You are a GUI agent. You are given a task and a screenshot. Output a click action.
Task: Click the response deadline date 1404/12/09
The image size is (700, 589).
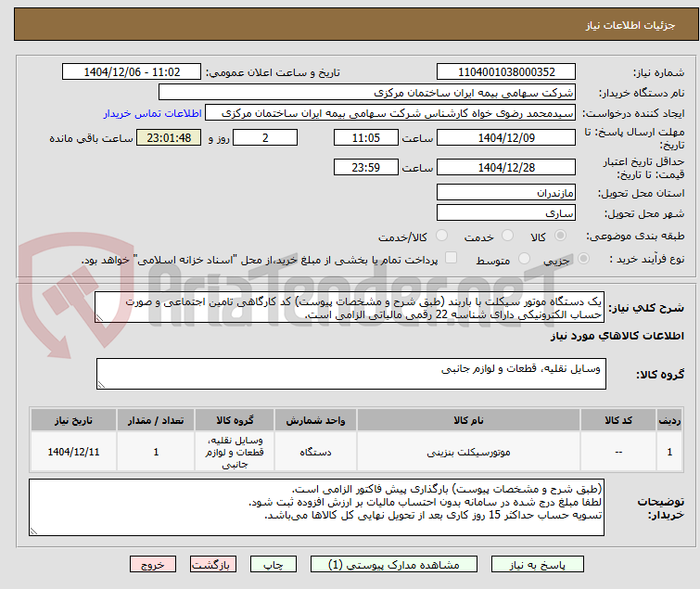click(506, 137)
